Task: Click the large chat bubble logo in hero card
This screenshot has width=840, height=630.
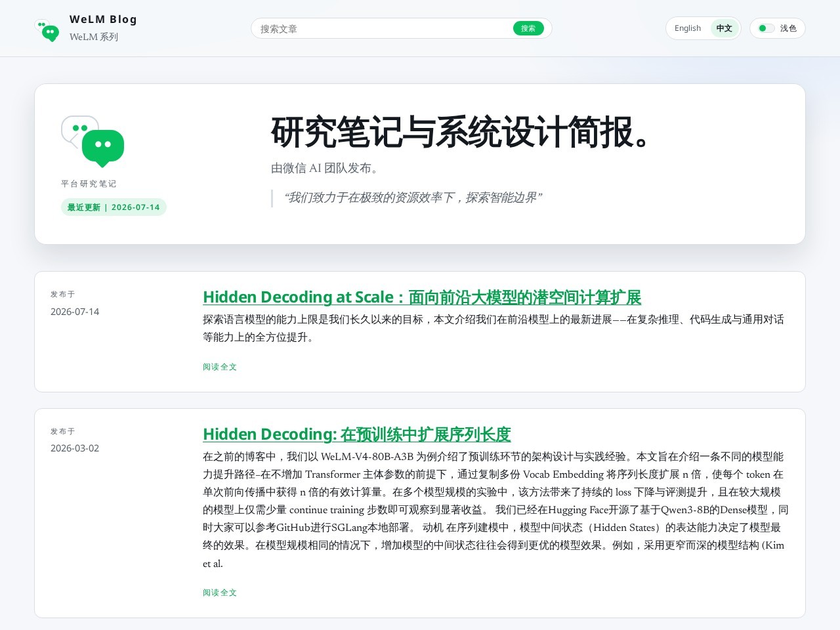Action: click(x=93, y=142)
